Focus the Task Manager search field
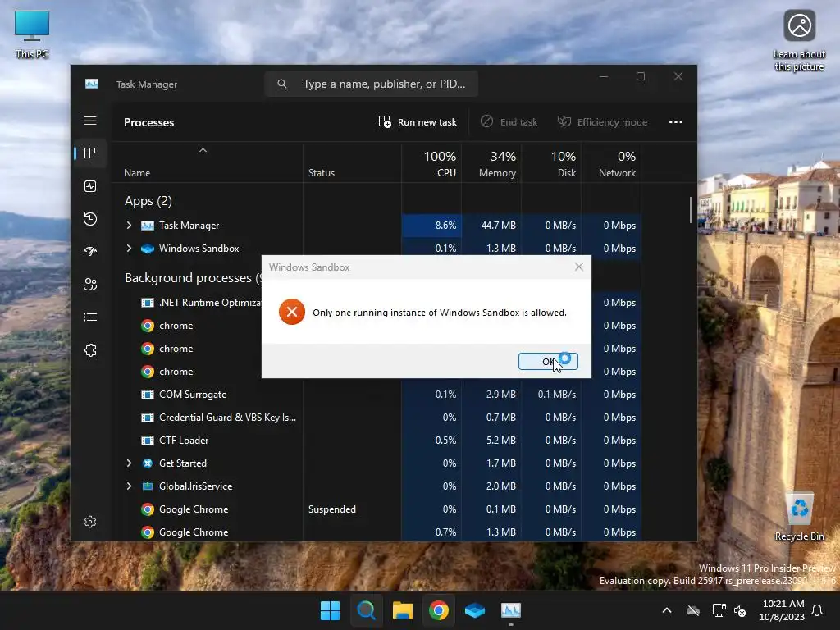Image resolution: width=840 pixels, height=630 pixels. tap(371, 84)
